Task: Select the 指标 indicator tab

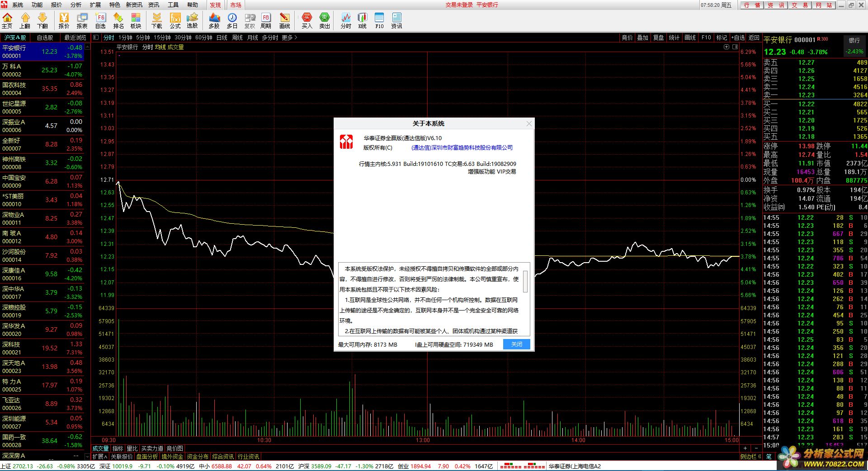Action: pyautogui.click(x=118, y=448)
